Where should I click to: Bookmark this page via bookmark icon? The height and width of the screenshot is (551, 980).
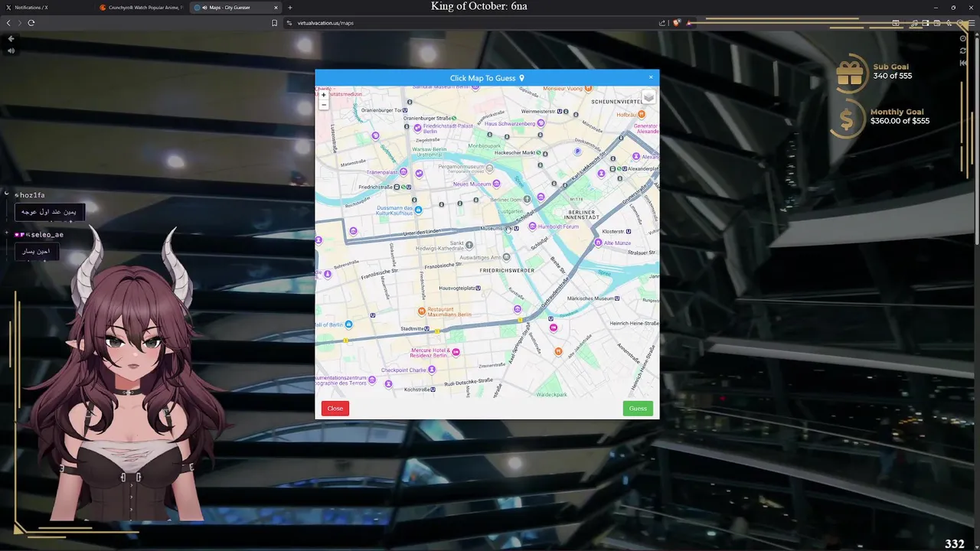pos(275,23)
